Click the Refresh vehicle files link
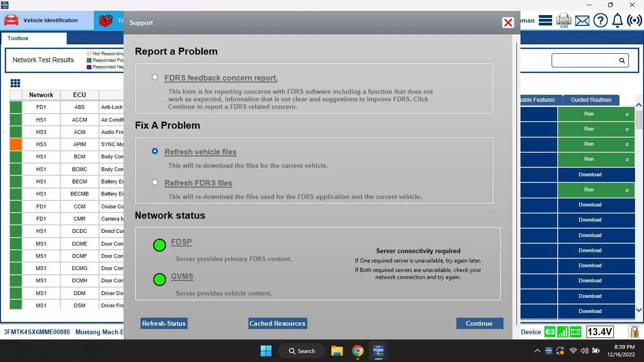This screenshot has height=362, width=644. pyautogui.click(x=200, y=152)
